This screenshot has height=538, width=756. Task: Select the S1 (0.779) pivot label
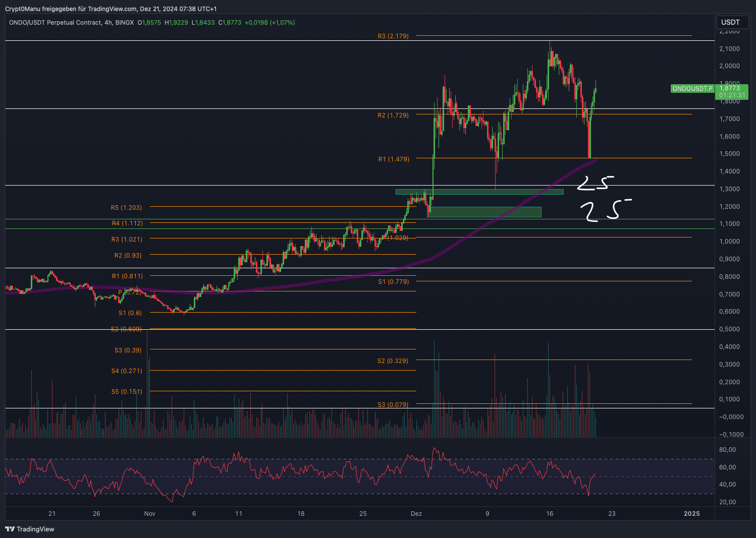point(393,282)
